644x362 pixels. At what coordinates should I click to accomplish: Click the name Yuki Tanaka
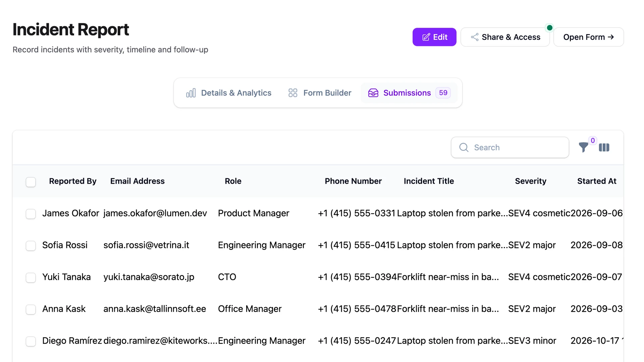66,277
